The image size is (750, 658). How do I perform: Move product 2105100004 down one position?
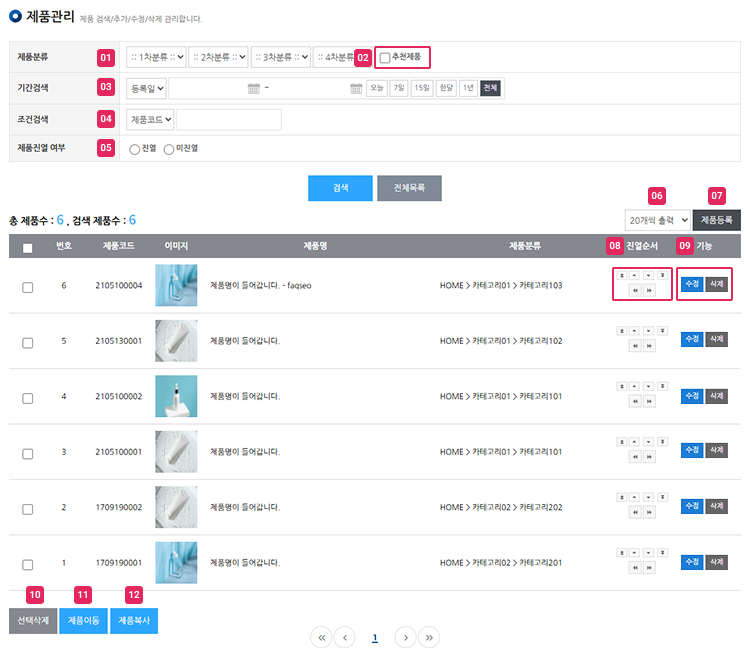[x=648, y=275]
